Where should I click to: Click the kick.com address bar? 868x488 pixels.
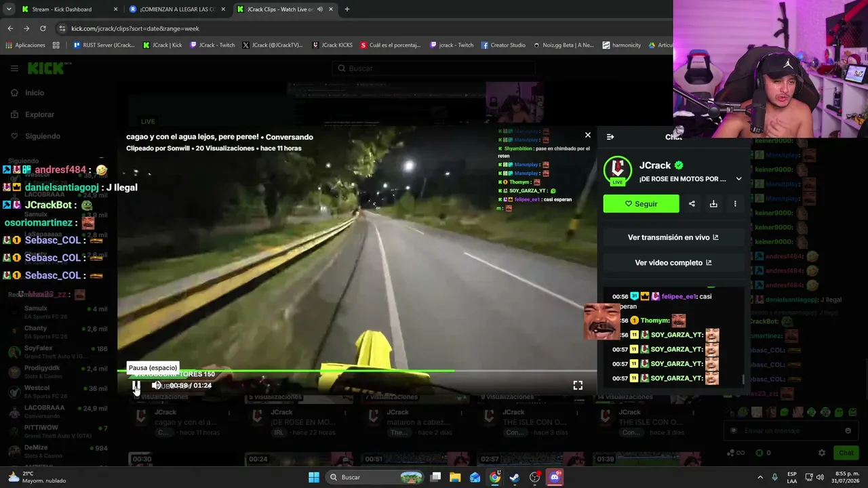pos(366,28)
